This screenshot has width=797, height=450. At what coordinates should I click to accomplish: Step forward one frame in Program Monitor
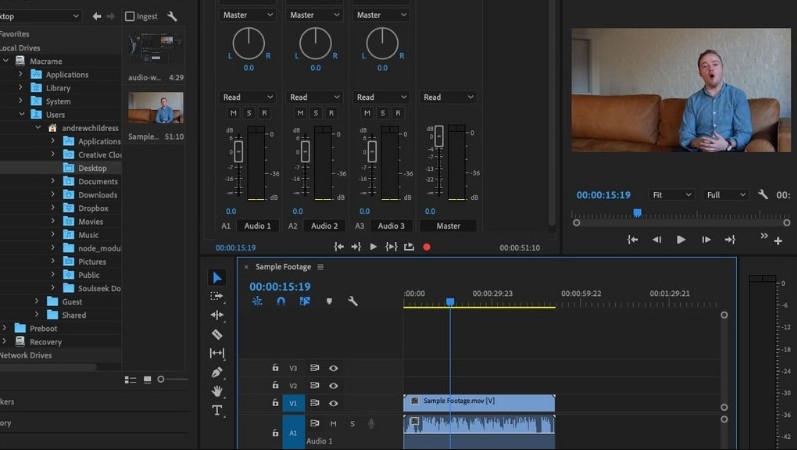(x=706, y=239)
